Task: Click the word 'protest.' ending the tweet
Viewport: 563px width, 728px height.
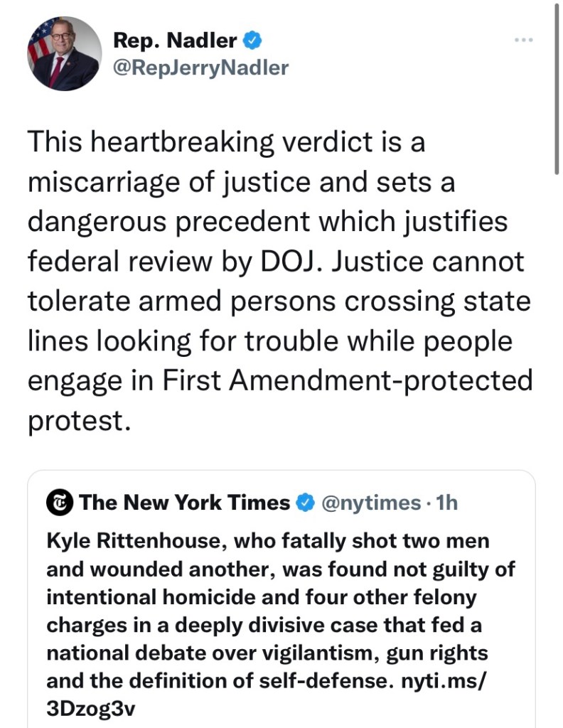Action: (x=80, y=421)
